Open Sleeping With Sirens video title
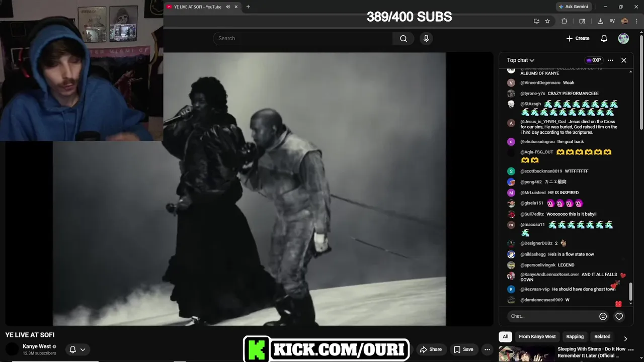 591,352
